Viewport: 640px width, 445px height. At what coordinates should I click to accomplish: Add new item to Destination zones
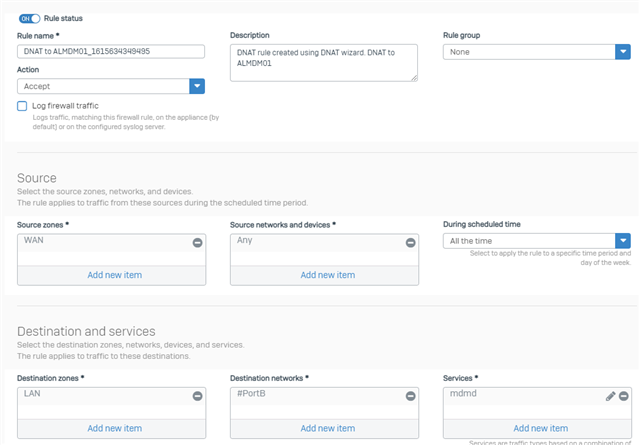[115, 428]
